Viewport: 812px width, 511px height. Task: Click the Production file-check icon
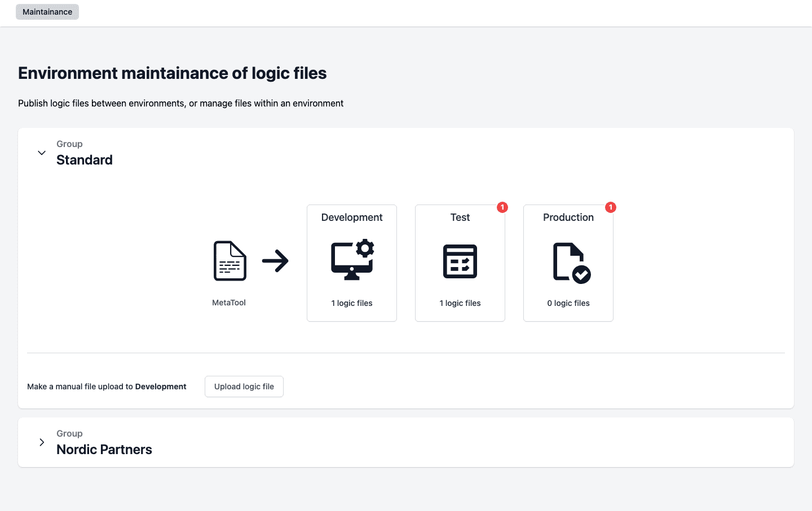[572, 263]
